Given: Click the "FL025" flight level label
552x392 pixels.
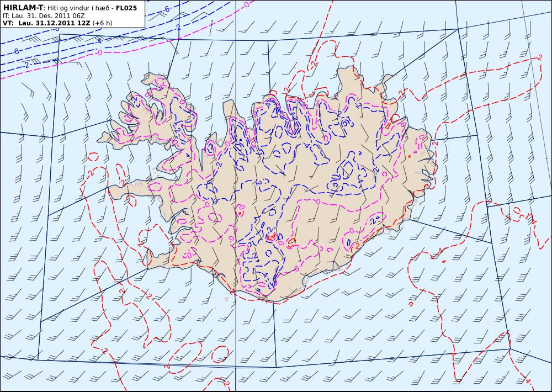Looking at the screenshot, I should coord(126,8).
